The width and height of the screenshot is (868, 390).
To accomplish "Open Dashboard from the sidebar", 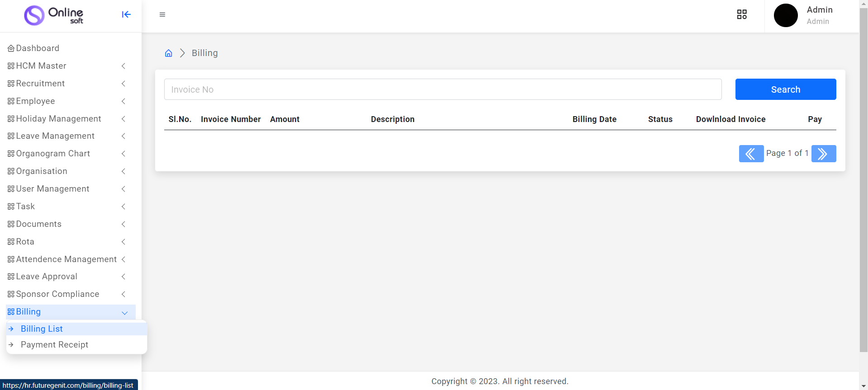I will tap(38, 48).
